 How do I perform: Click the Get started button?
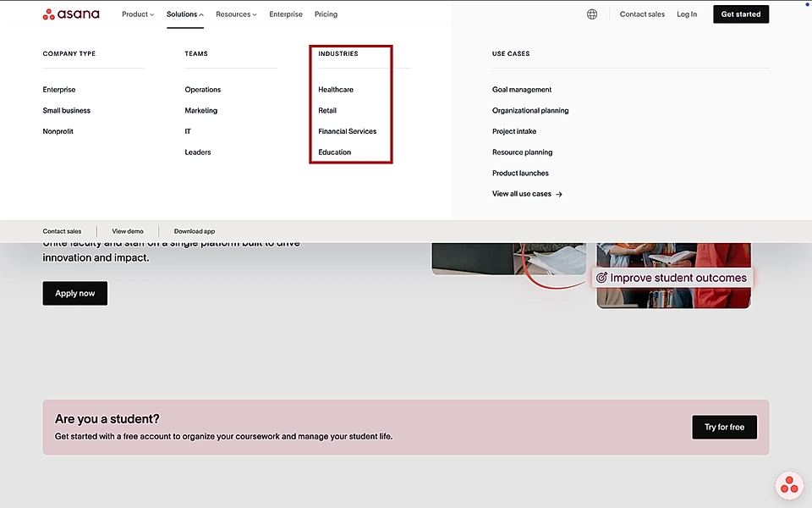(740, 14)
